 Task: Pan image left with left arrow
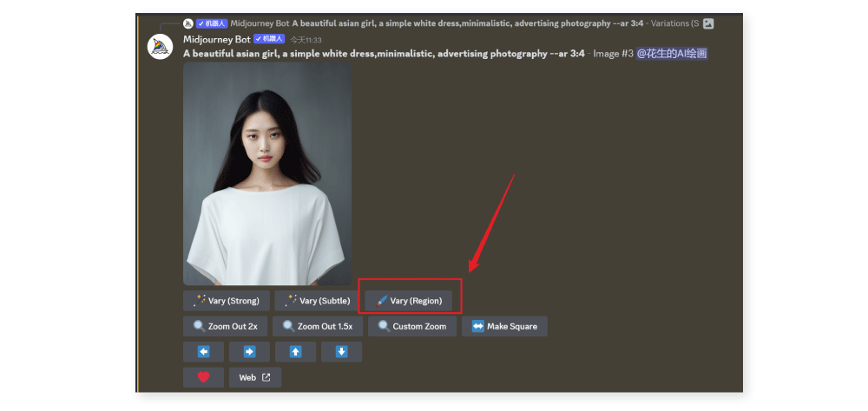[x=203, y=352]
